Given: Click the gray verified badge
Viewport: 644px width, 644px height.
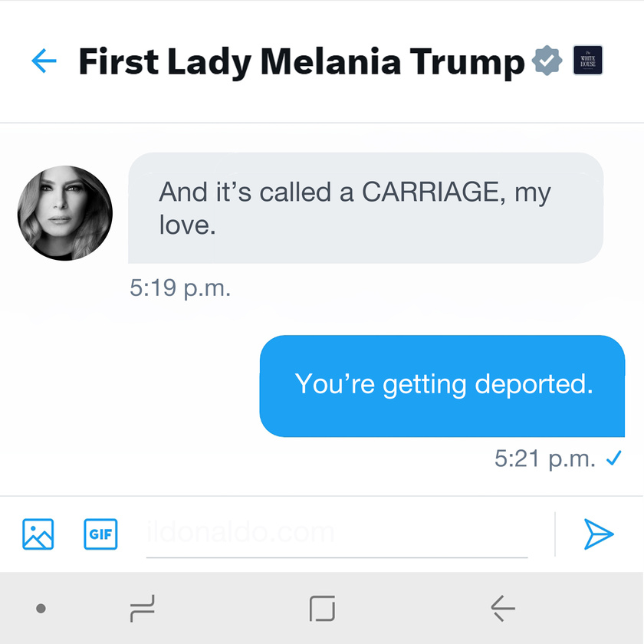Looking at the screenshot, I should click(x=547, y=61).
